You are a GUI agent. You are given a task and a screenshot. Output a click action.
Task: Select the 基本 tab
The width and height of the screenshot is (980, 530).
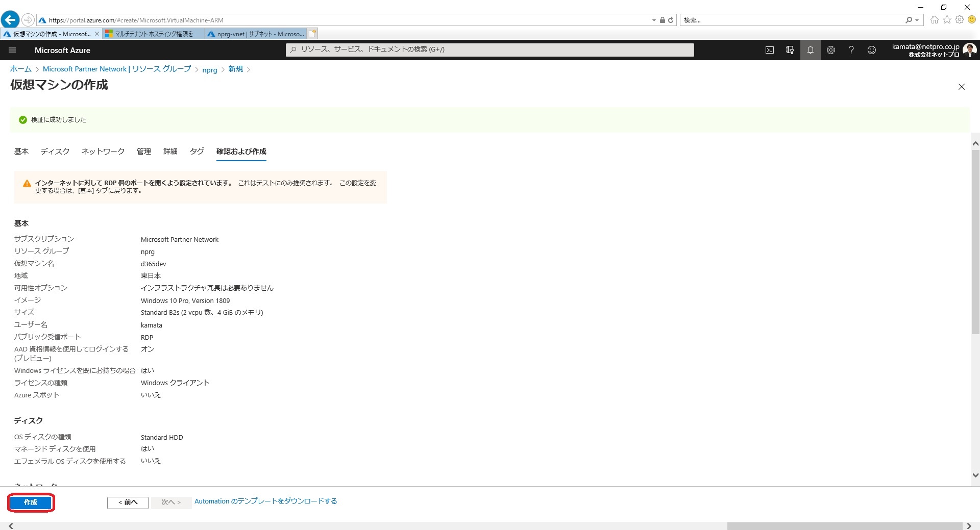pyautogui.click(x=21, y=152)
